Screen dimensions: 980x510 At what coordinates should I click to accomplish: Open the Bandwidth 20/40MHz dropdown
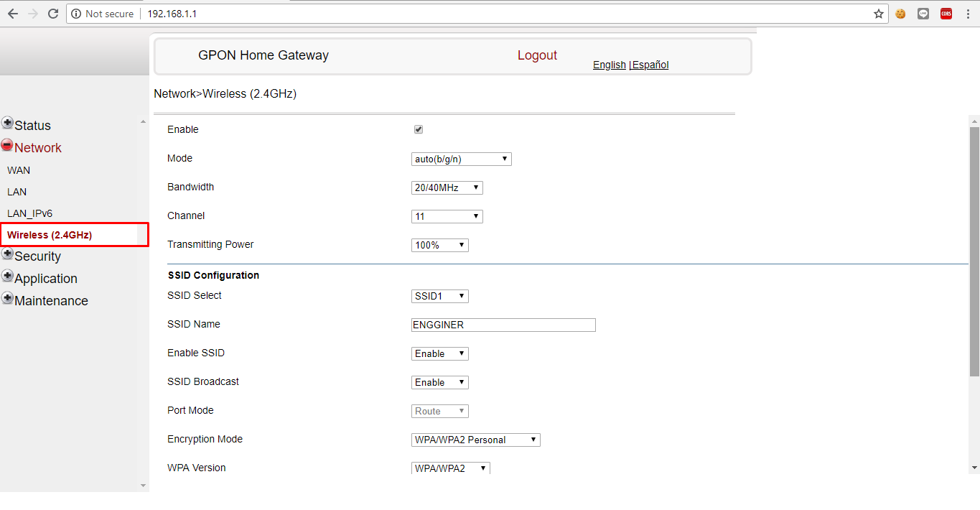(x=447, y=187)
